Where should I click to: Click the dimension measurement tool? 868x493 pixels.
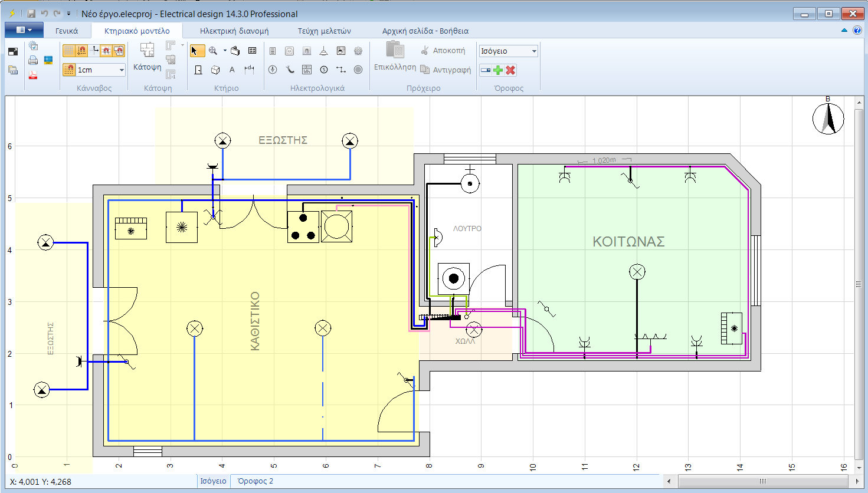click(250, 70)
